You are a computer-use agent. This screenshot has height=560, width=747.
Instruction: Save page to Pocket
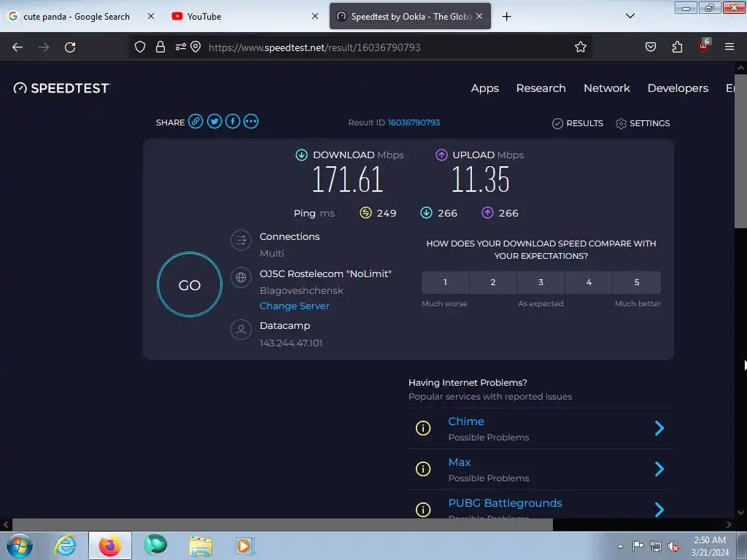[650, 47]
